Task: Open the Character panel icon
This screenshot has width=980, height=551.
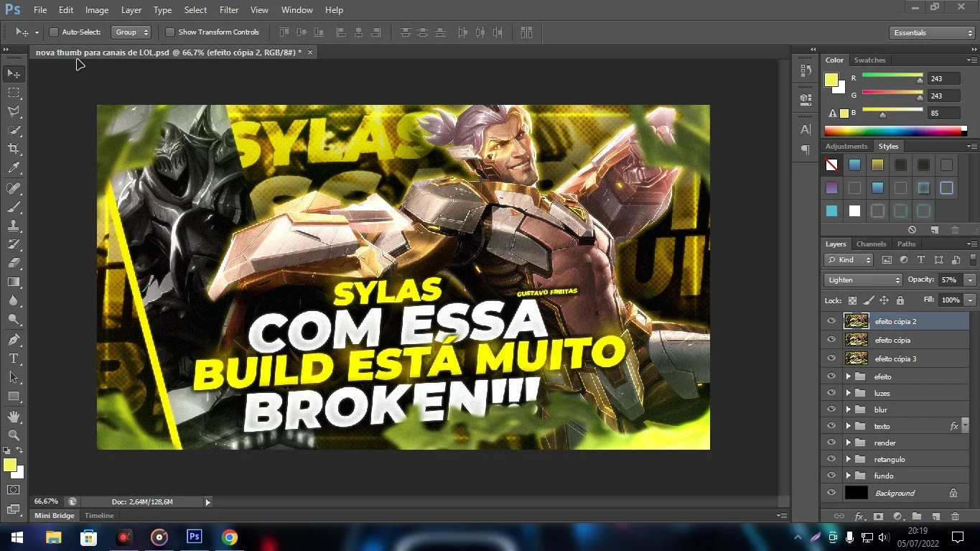Action: click(806, 130)
